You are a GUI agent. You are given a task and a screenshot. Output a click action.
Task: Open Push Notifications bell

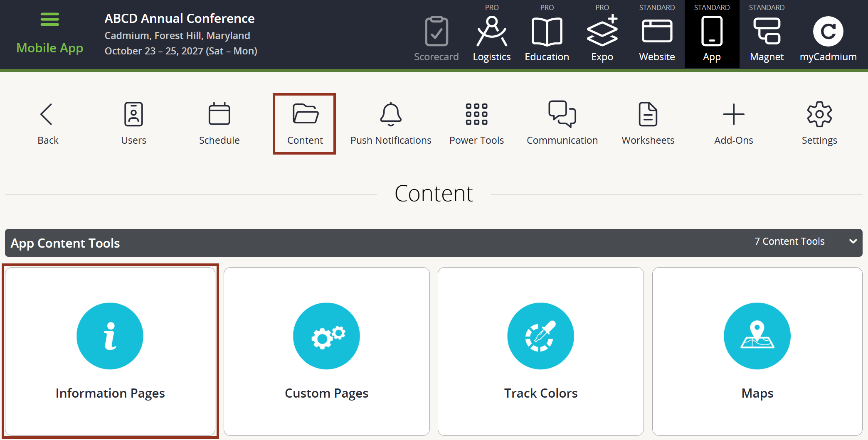click(x=391, y=114)
